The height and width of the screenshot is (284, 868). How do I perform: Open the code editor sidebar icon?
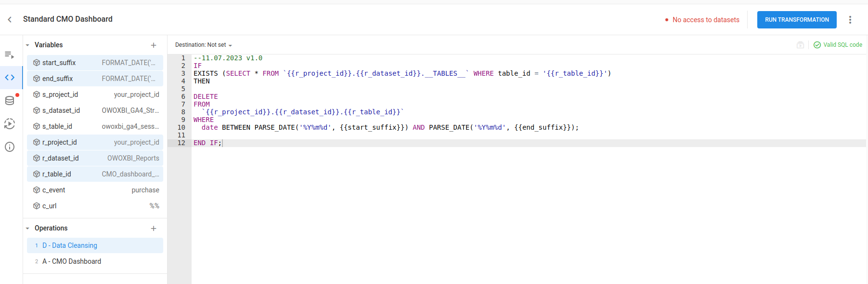click(10, 78)
